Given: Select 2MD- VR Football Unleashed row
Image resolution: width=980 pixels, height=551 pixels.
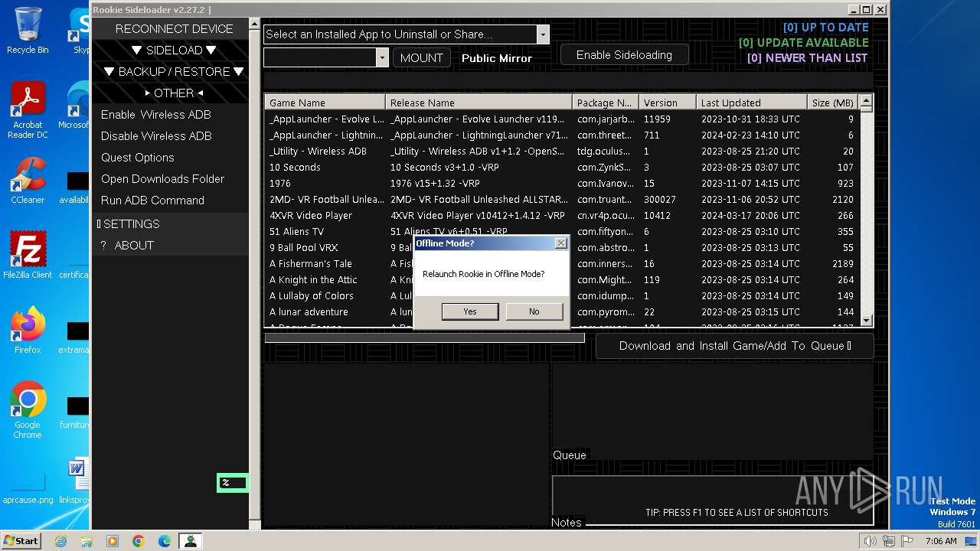Looking at the screenshot, I should tap(561, 199).
